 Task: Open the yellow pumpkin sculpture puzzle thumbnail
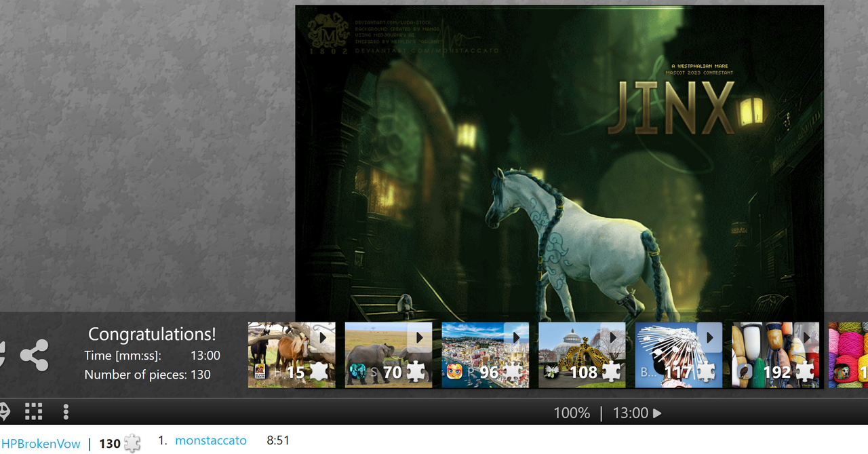click(582, 355)
